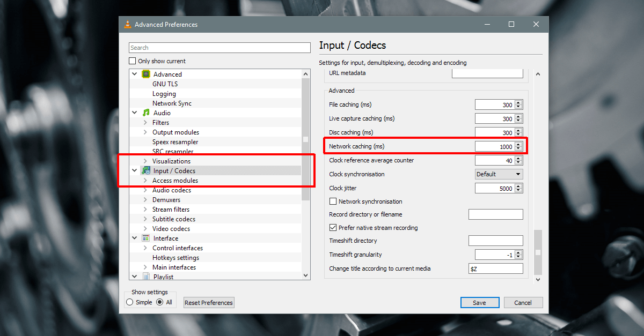Viewport: 644px width, 336px height.
Task: Click the Interface category icon
Action: click(145, 238)
